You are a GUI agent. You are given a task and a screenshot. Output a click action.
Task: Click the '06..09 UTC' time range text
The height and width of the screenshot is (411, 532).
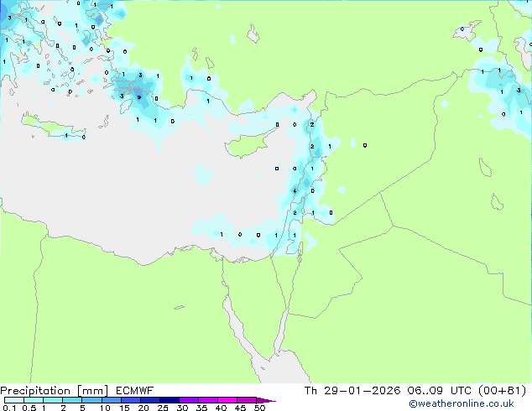point(440,391)
